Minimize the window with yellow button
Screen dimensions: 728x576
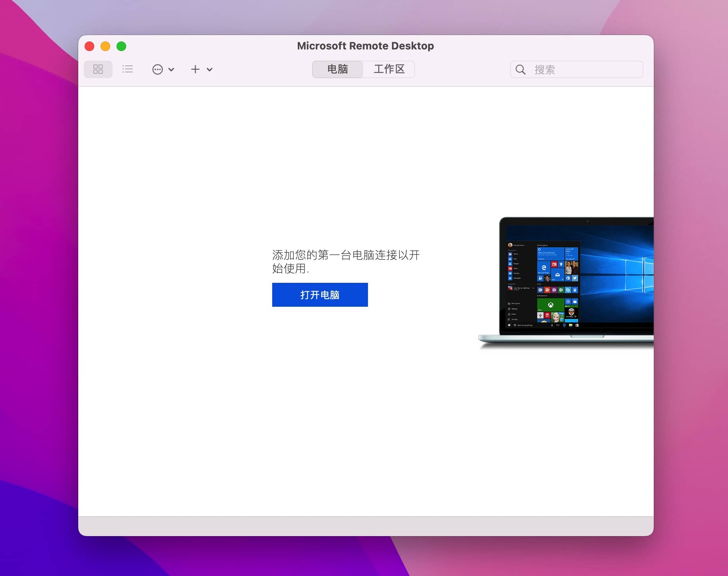105,46
